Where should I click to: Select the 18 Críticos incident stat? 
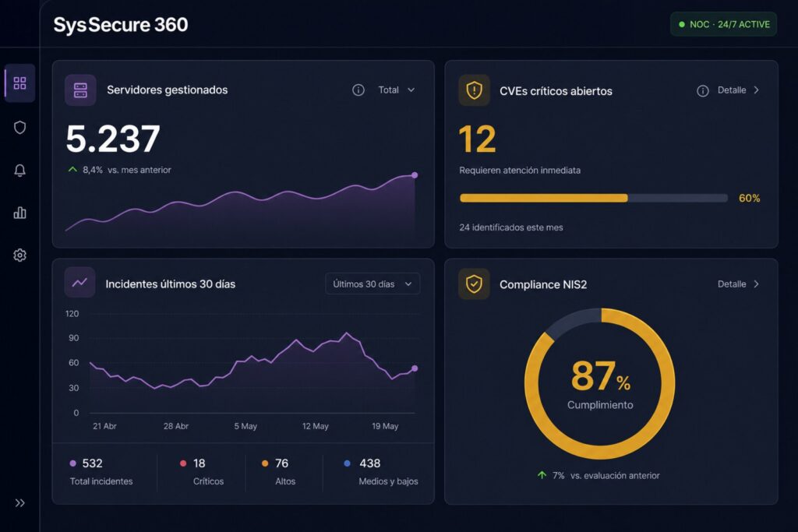[202, 471]
